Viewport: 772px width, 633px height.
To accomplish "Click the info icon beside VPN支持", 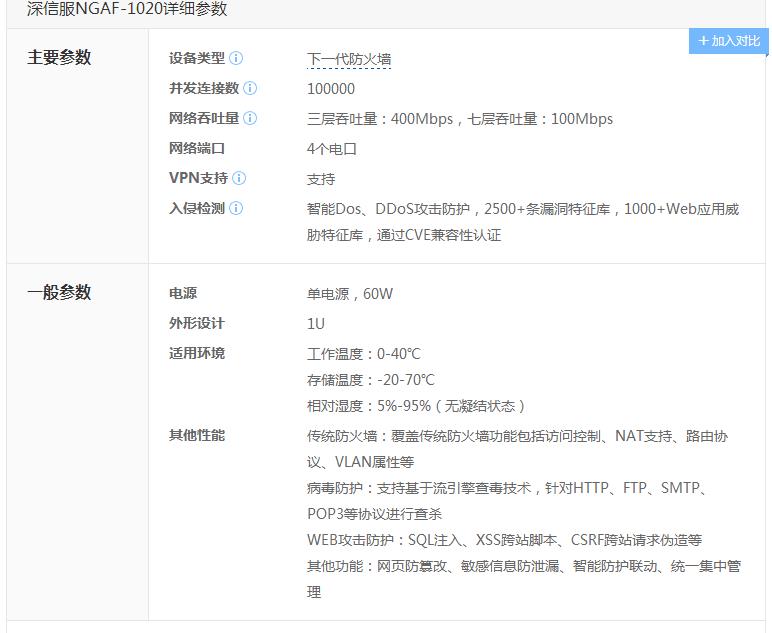I will 239,178.
